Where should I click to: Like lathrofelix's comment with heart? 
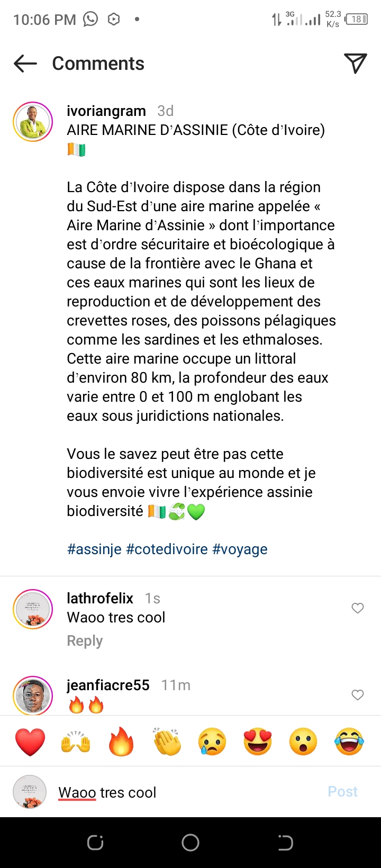coord(358,608)
